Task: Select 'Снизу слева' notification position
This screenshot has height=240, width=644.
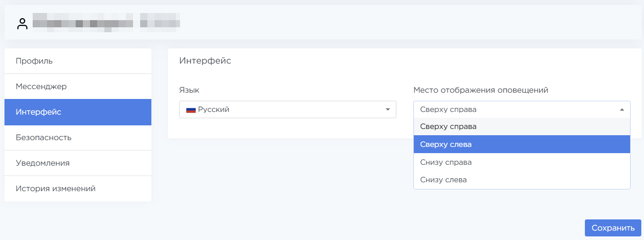Action: point(443,180)
